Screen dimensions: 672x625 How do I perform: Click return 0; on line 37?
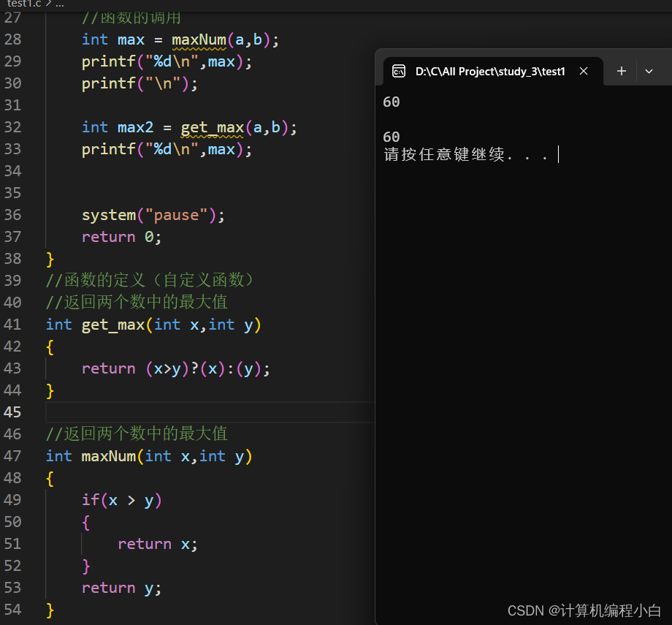point(121,237)
